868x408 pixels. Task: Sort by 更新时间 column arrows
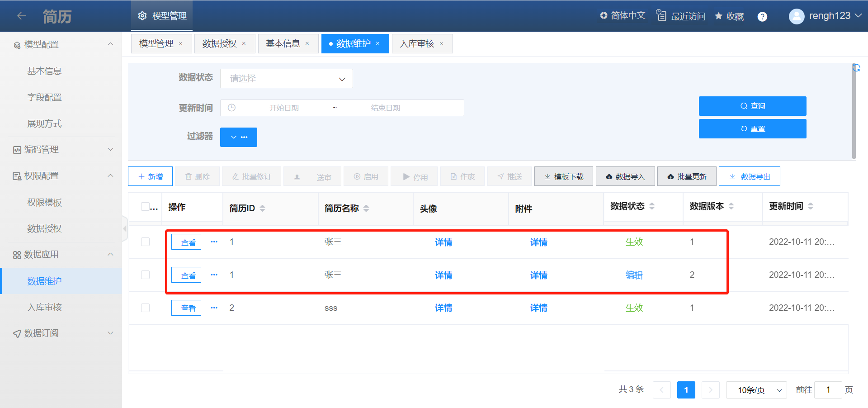(x=811, y=206)
